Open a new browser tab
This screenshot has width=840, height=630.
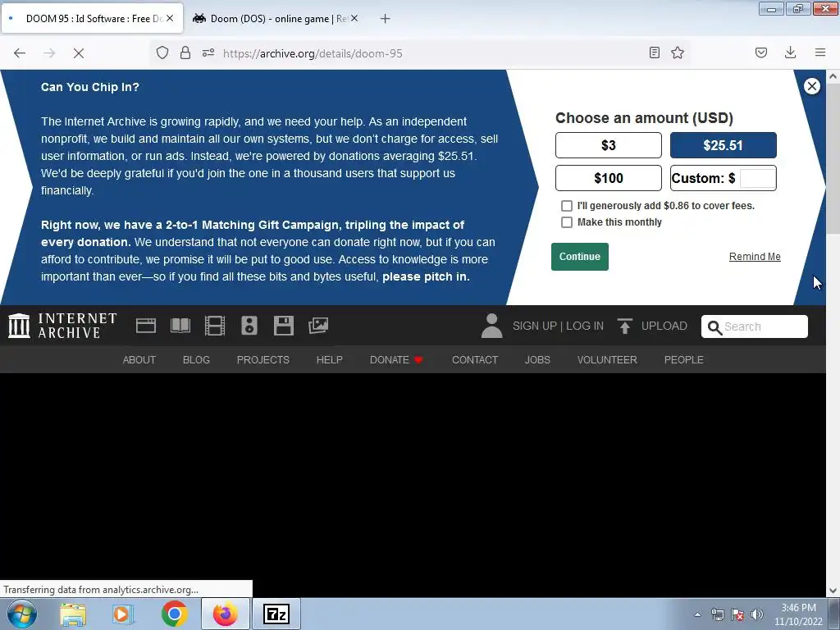386,19
